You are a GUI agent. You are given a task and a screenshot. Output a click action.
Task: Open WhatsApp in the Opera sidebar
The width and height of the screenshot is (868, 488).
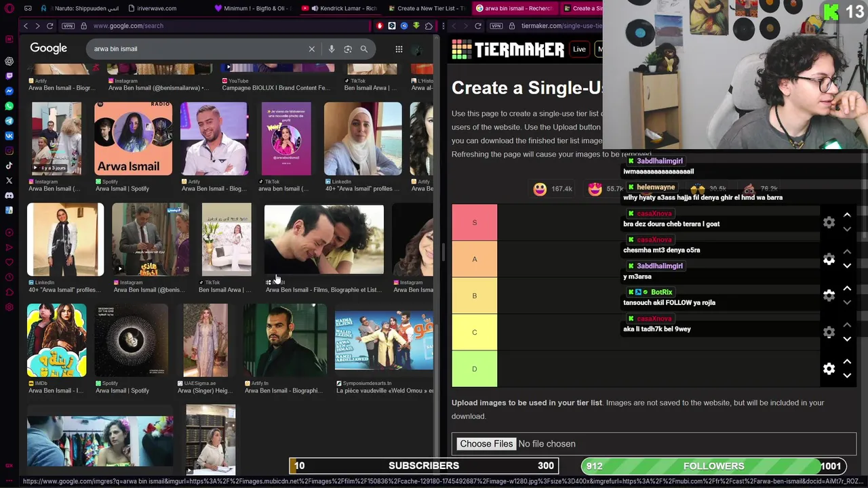[9, 106]
